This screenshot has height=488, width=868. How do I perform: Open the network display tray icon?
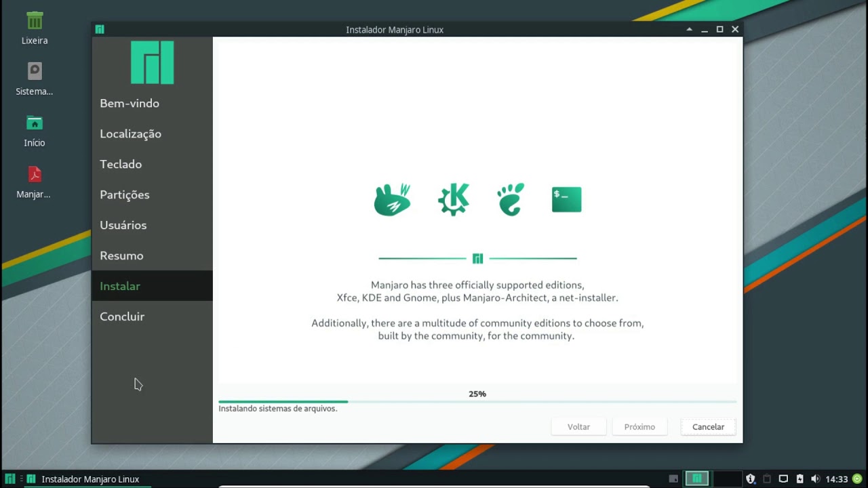783,479
